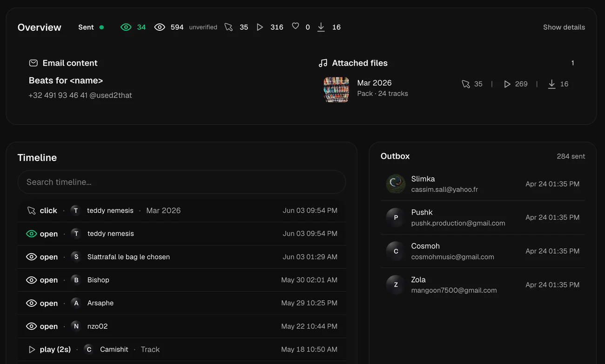Screen dimensions: 605x364
Task: Click the pushk.production@gmail.com email address
Action: coord(458,223)
